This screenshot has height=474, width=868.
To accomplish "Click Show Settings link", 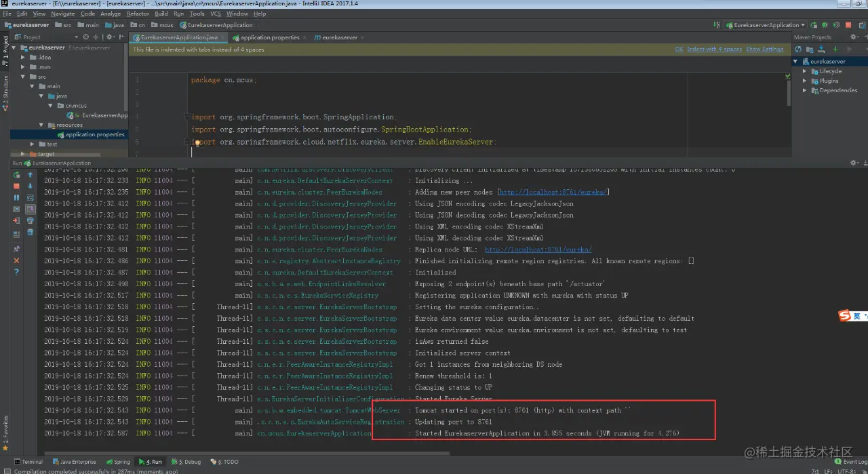I will 764,50.
